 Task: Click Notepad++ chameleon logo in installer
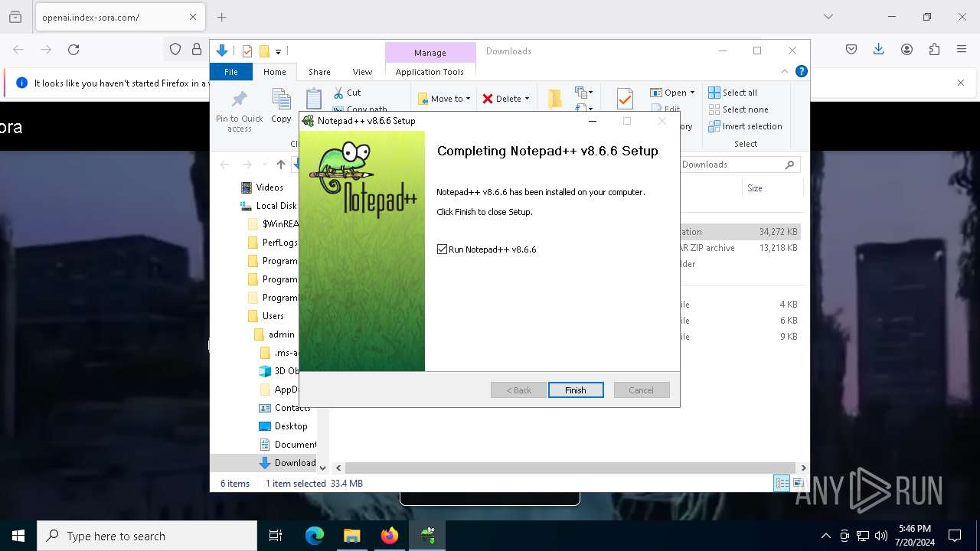(361, 180)
